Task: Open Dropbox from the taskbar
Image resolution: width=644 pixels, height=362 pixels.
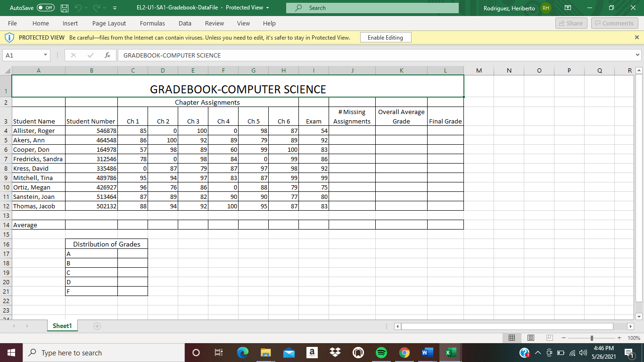Action: coord(335,353)
